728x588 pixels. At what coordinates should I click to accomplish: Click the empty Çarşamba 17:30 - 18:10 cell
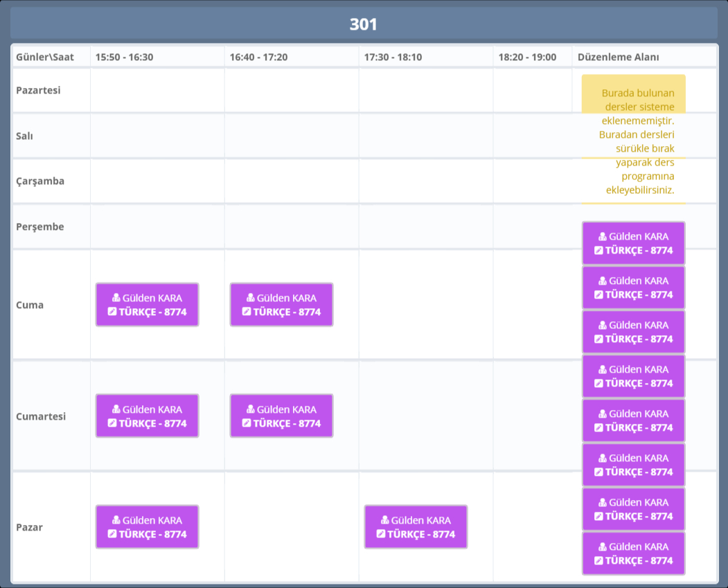coord(426,181)
